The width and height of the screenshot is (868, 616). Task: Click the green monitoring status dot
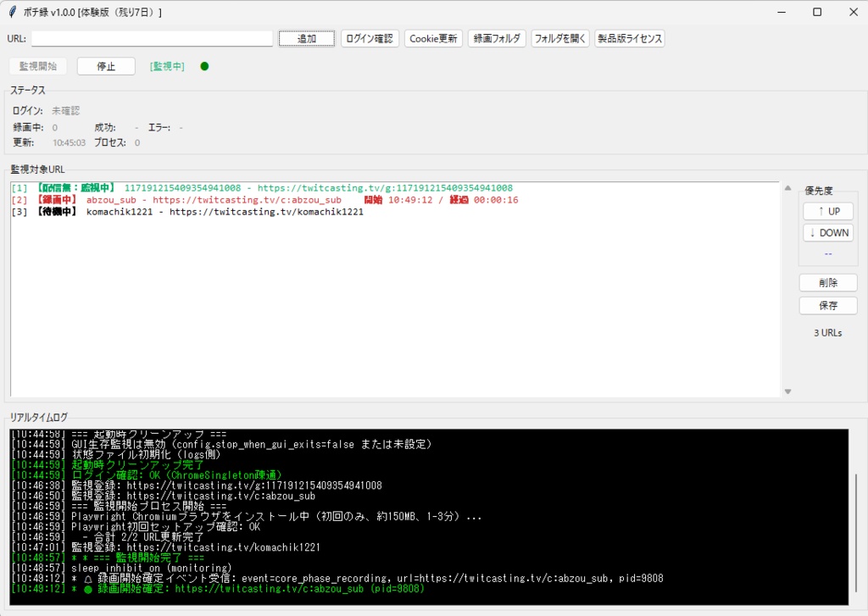tap(204, 66)
